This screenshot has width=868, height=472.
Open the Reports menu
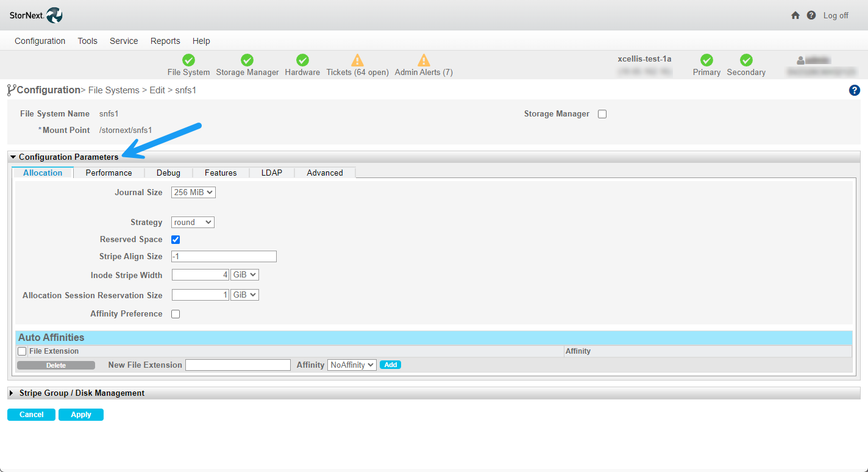[x=165, y=41]
